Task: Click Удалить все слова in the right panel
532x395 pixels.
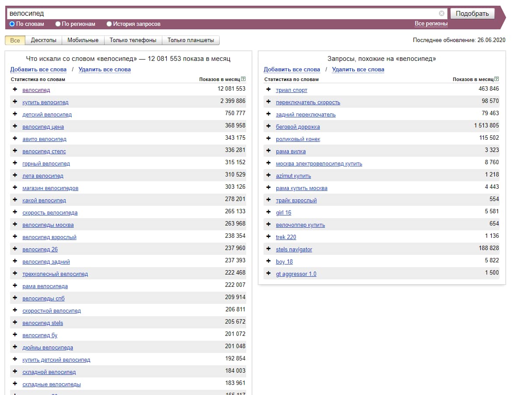Action: pos(358,70)
